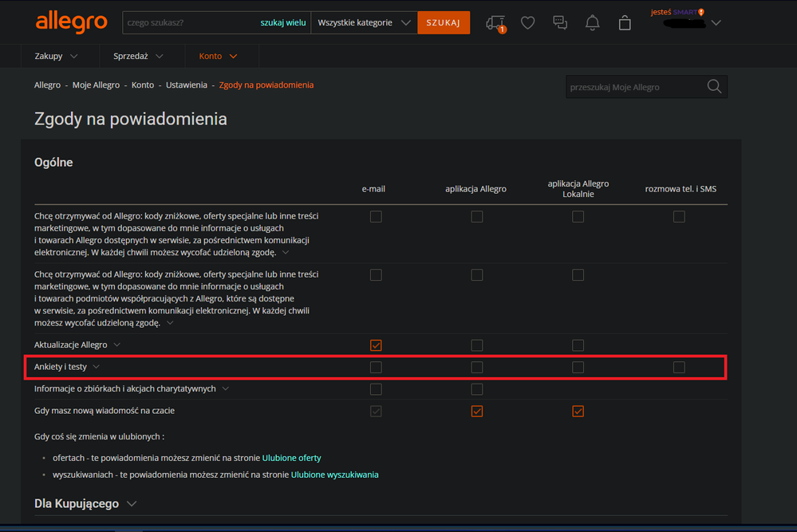Image resolution: width=797 pixels, height=532 pixels.
Task: Check Allegro Lokalnie app for Aktualizacje Allegro
Action: pyautogui.click(x=578, y=345)
